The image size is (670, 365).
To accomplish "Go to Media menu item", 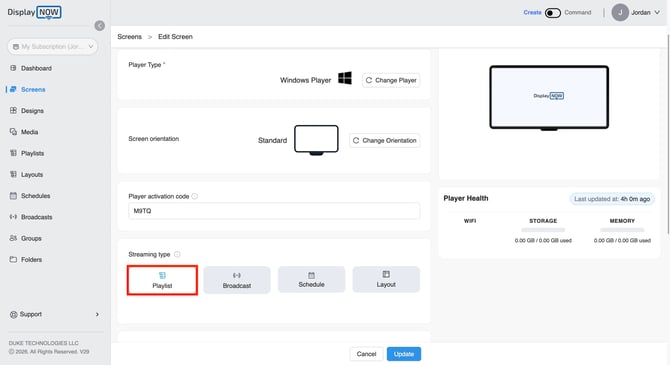I will [x=29, y=132].
